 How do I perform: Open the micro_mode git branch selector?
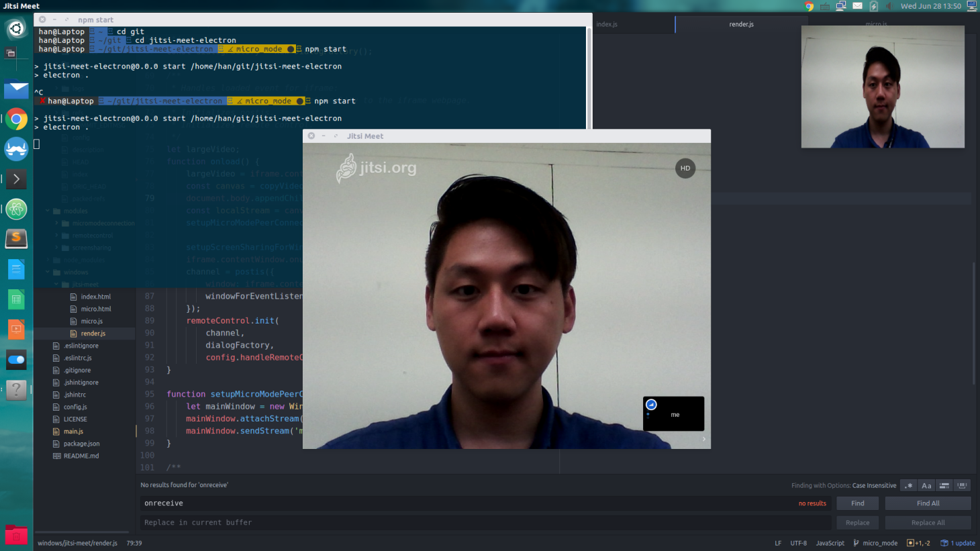click(x=875, y=543)
